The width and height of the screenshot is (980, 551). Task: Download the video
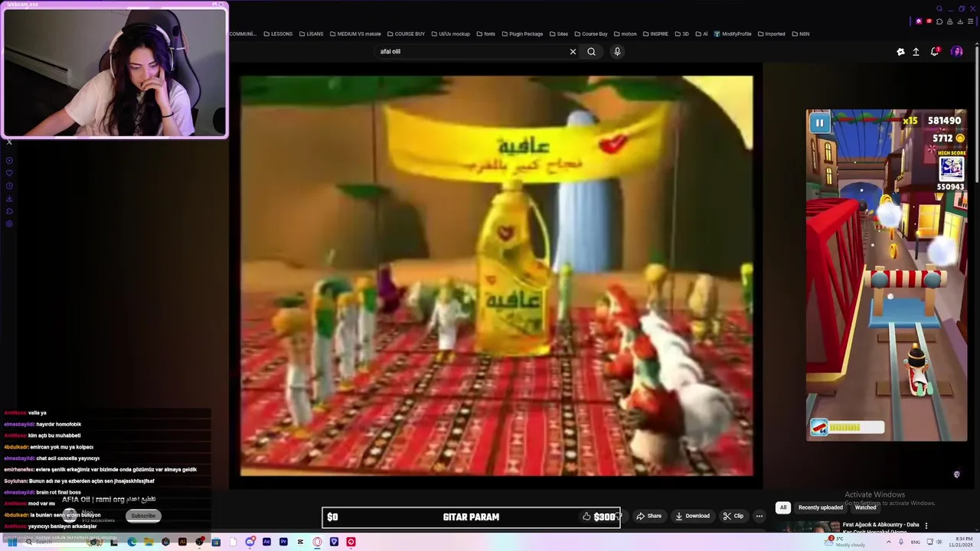[693, 516]
